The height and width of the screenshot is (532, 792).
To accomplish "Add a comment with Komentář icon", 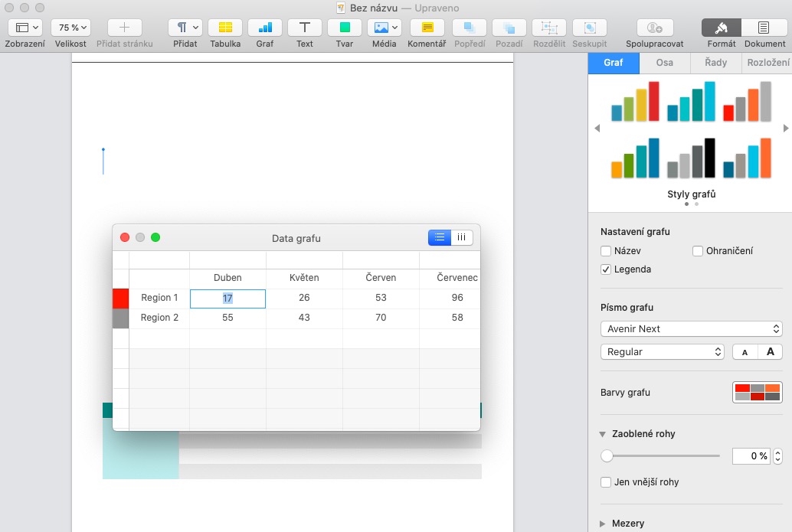I will 427,28.
